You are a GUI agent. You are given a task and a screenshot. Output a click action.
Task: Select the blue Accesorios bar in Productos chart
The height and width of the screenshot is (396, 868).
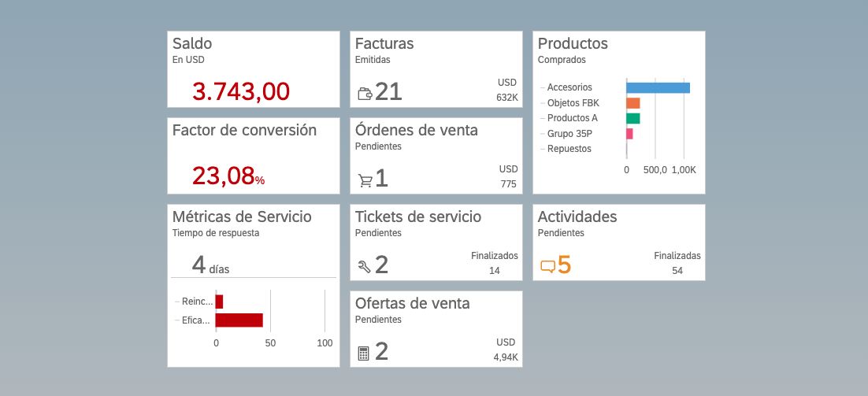pyautogui.click(x=658, y=87)
